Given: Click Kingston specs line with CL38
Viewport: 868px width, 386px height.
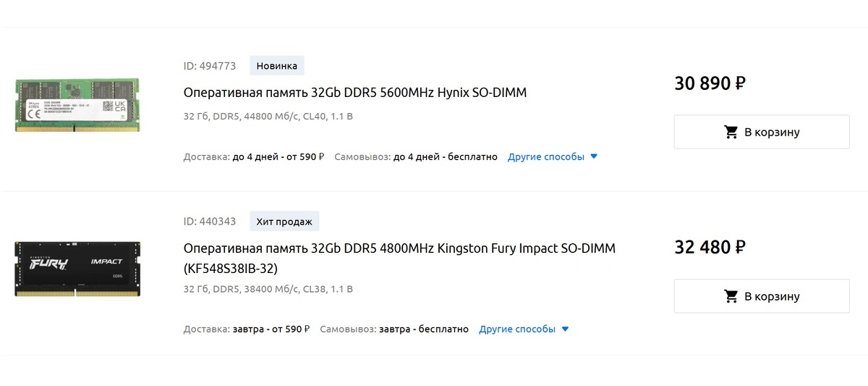Looking at the screenshot, I should (268, 289).
